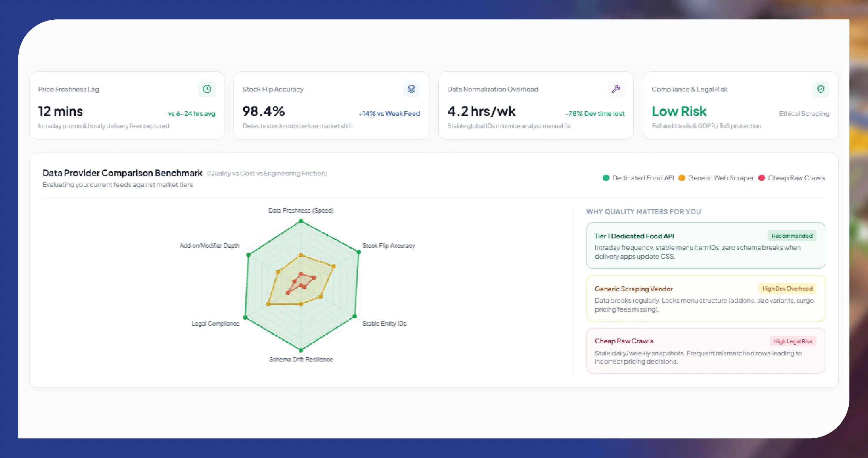Select the Tier 1 Dedicated Food API title
The width and height of the screenshot is (868, 458).
634,236
